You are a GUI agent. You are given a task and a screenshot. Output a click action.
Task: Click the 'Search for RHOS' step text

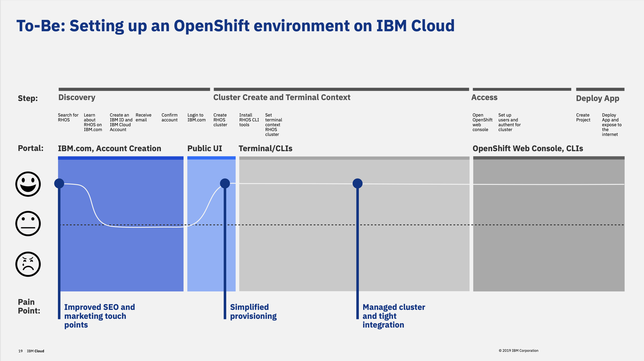click(68, 118)
